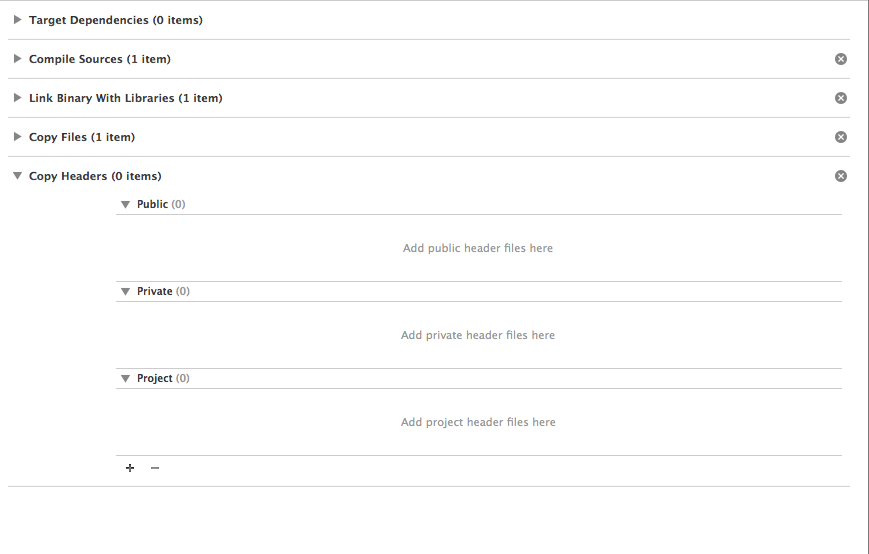This screenshot has width=869, height=554.
Task: Expand Link Binary With Libraries phase
Action: (x=18, y=98)
